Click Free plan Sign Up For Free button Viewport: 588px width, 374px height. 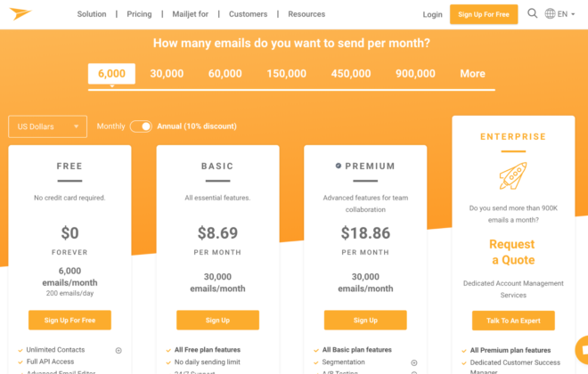[69, 320]
